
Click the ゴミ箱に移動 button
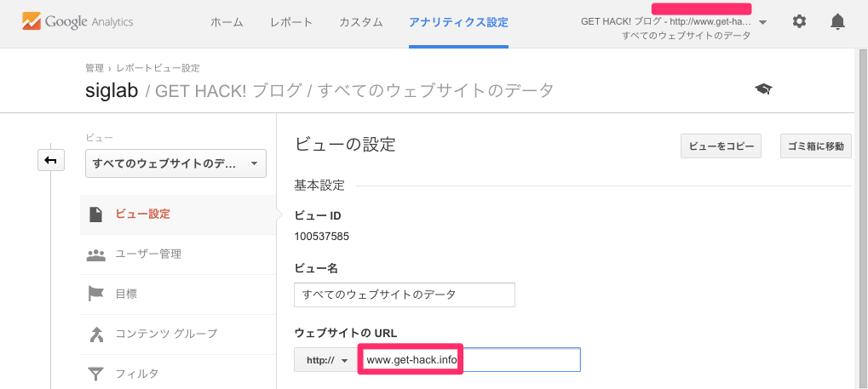(816, 146)
